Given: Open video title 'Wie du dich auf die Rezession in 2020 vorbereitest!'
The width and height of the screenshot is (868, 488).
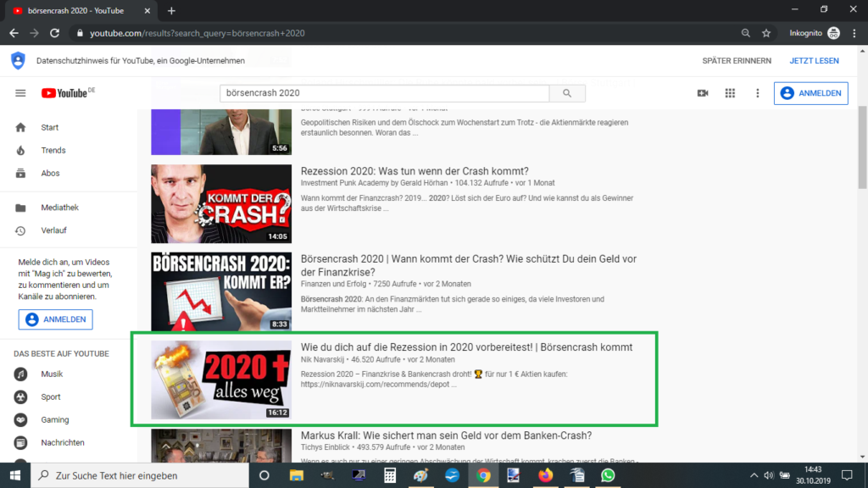Looking at the screenshot, I should click(x=467, y=347).
